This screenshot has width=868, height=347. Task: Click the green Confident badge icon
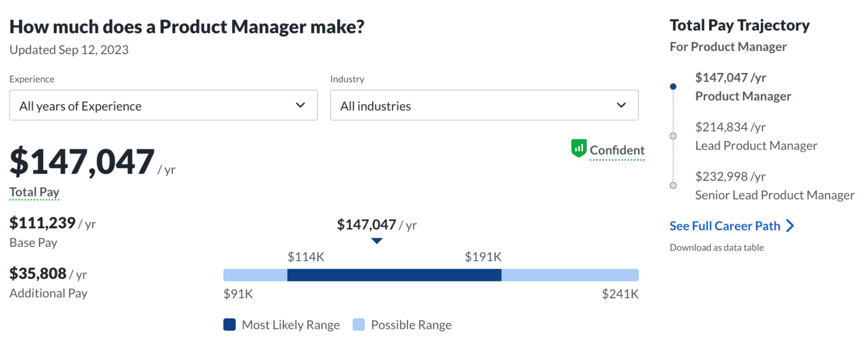point(578,149)
